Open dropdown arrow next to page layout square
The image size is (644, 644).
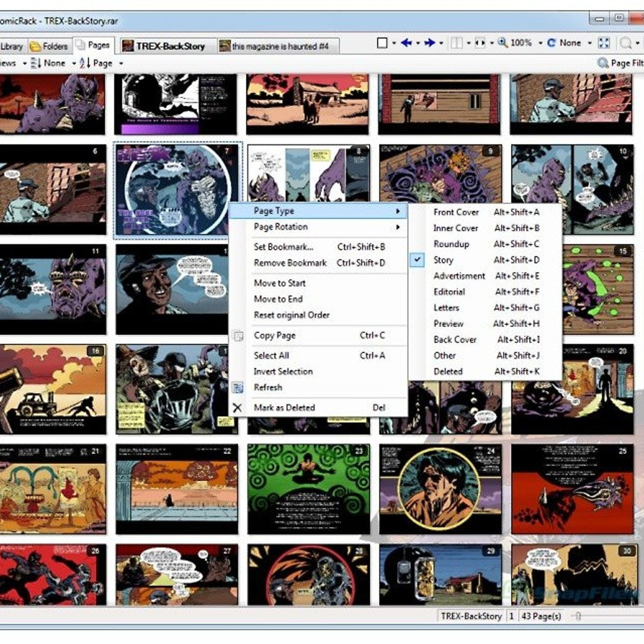coord(394,43)
